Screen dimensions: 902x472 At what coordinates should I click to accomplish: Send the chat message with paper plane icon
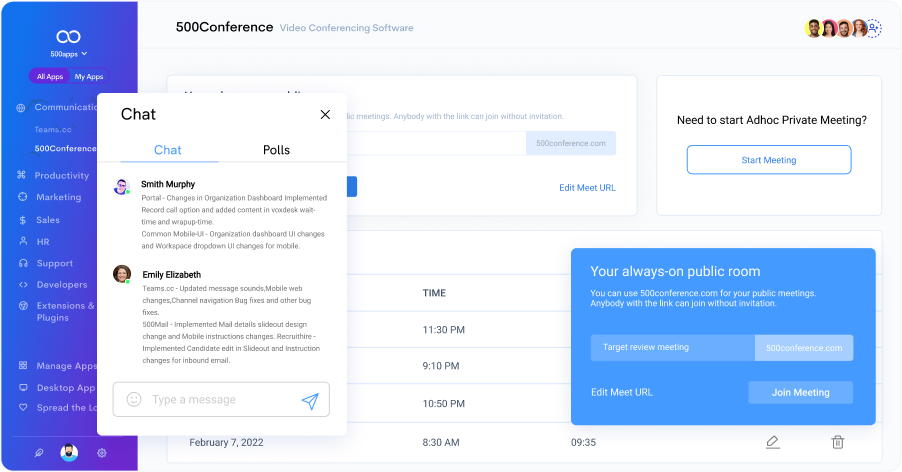tap(310, 400)
